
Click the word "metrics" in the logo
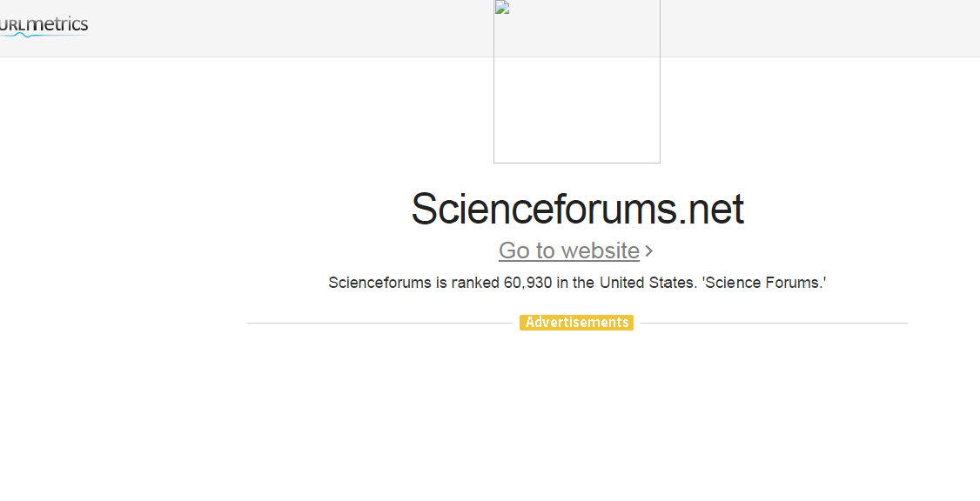tap(57, 24)
